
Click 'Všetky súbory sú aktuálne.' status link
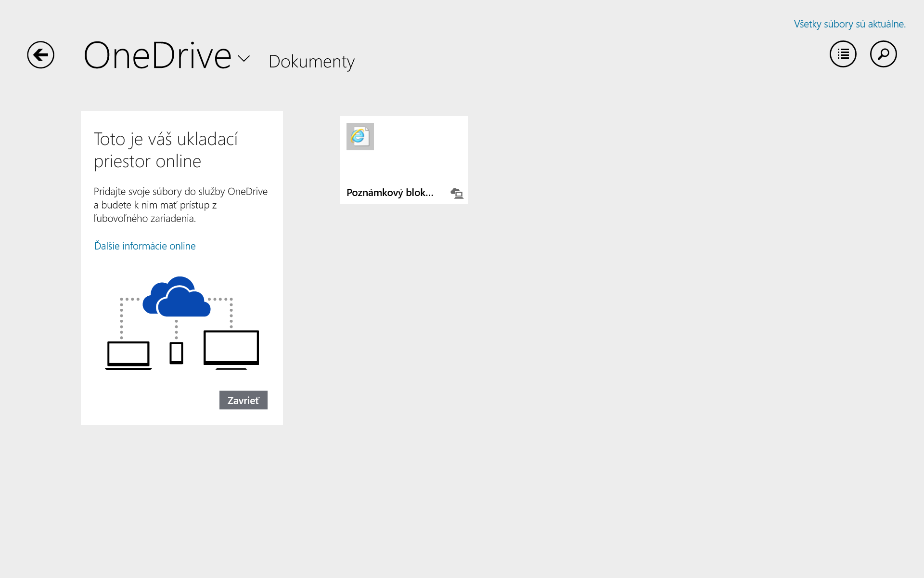click(849, 24)
